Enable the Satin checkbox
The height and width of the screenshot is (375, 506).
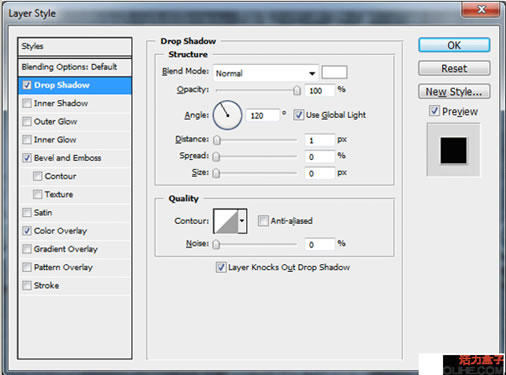27,212
